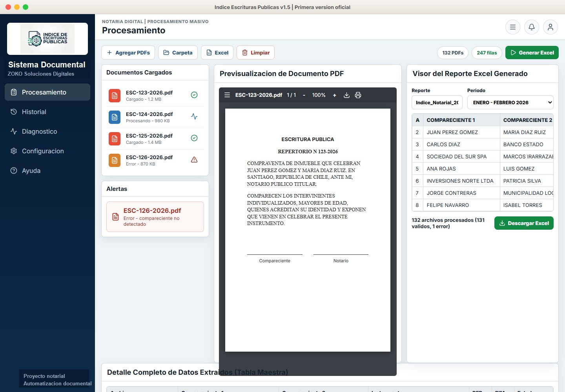Click the LUIS GOMEZ cell

[527, 169]
